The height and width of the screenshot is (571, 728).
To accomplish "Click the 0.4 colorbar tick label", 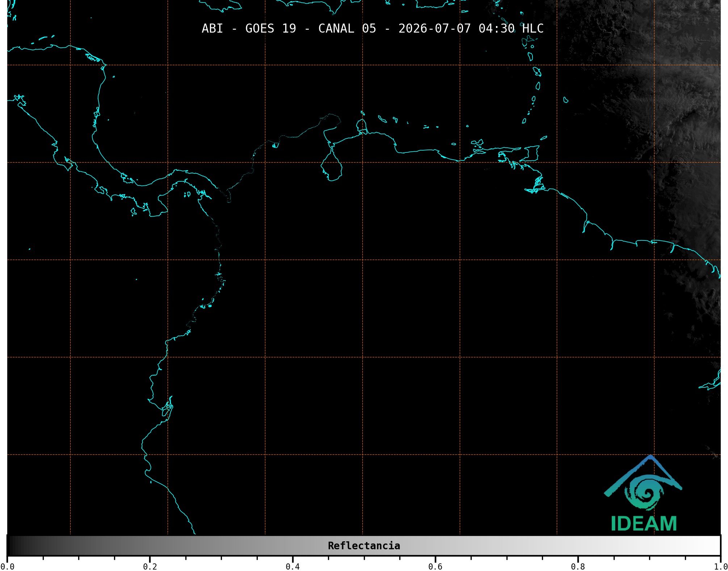I will click(293, 567).
